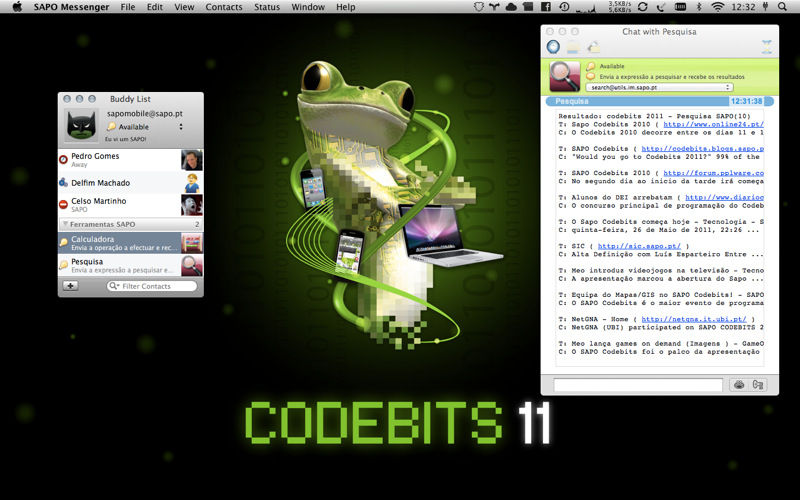Open the codebits.blogs.sapo link
The image size is (800, 500).
(703, 148)
